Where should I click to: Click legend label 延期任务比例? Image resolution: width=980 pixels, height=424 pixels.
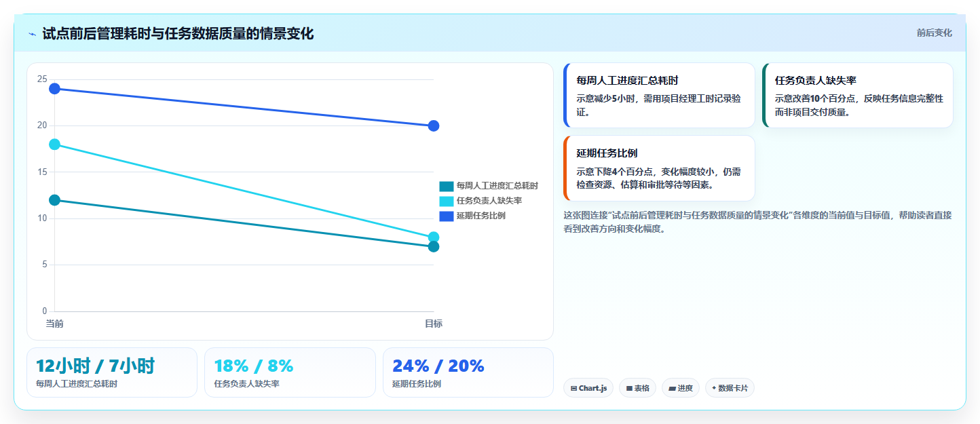(481, 216)
